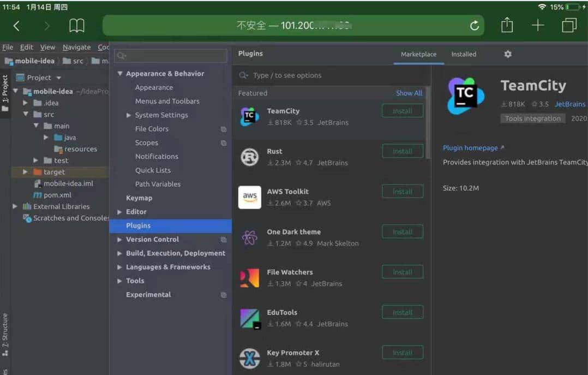Click the One Dark theme atom icon
This screenshot has height=375, width=588.
(249, 237)
